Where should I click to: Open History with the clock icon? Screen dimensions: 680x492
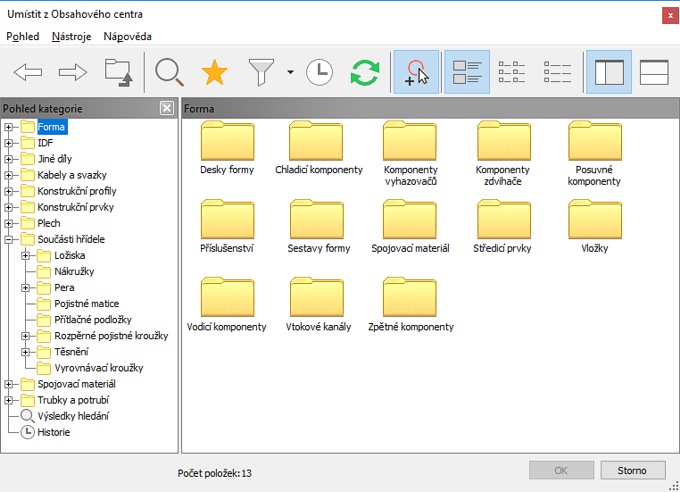[x=319, y=72]
